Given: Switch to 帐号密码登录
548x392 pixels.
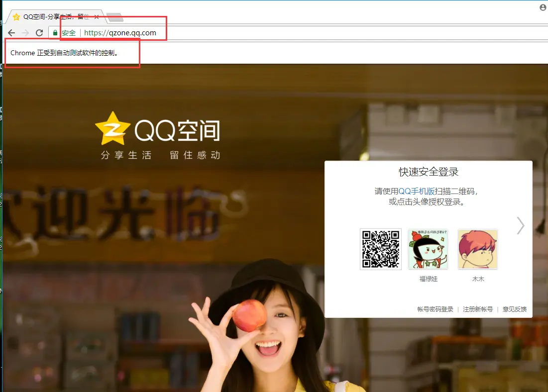Looking at the screenshot, I should point(435,309).
